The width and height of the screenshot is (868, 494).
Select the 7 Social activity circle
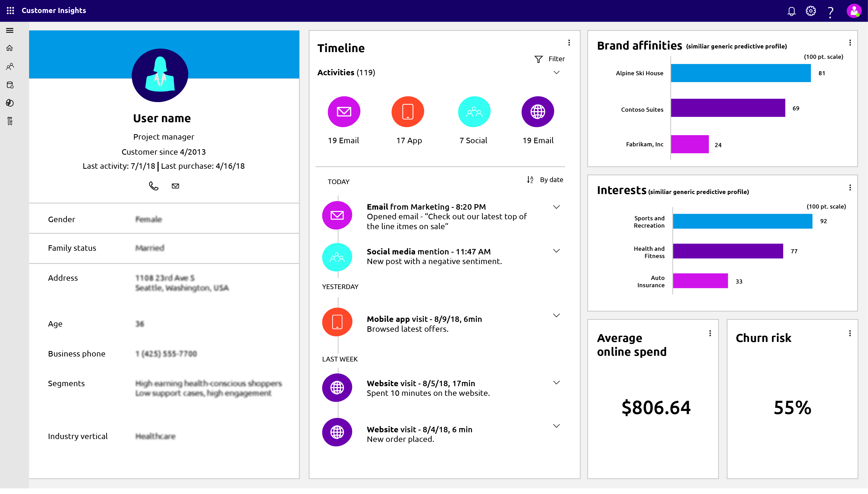pyautogui.click(x=474, y=112)
